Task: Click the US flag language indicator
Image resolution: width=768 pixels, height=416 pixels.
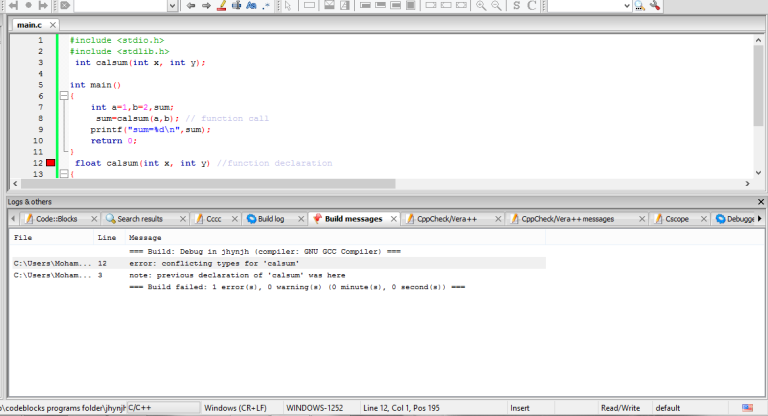Action: (747, 408)
